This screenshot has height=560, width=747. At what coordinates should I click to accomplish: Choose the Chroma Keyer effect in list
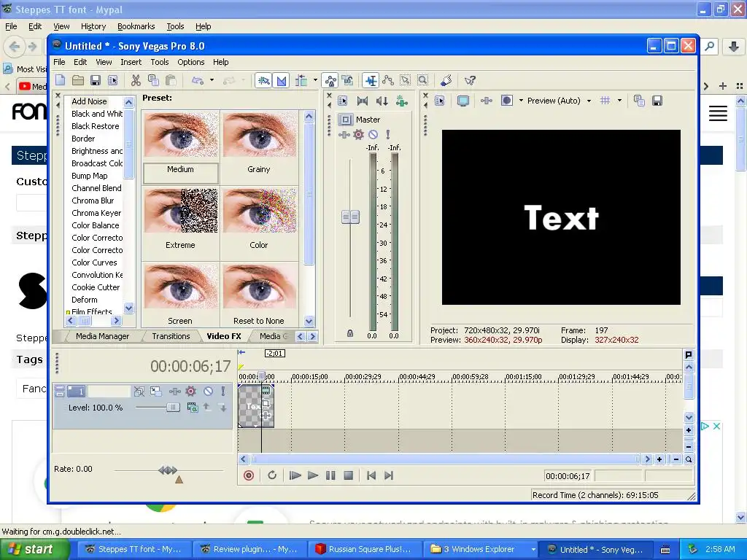click(x=96, y=213)
